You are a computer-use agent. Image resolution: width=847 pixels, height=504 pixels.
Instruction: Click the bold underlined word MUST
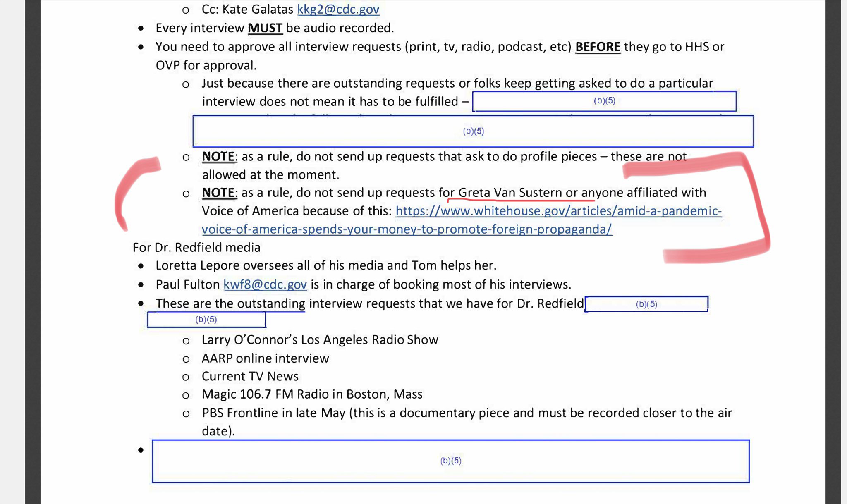point(265,28)
